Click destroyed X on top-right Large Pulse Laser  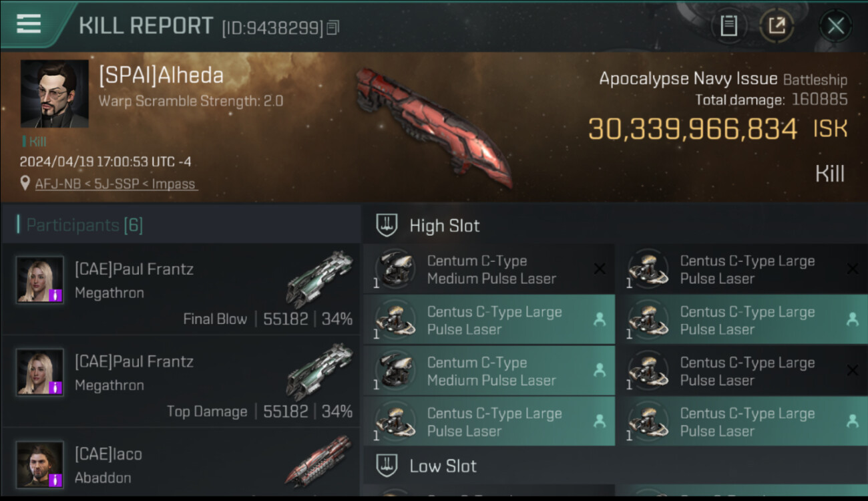pos(852,269)
